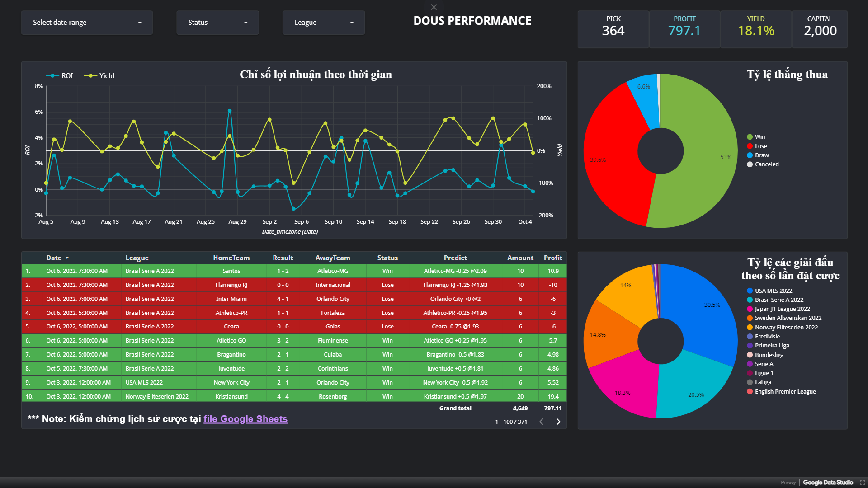
Task: Click Fluminense away team cell
Action: point(333,341)
